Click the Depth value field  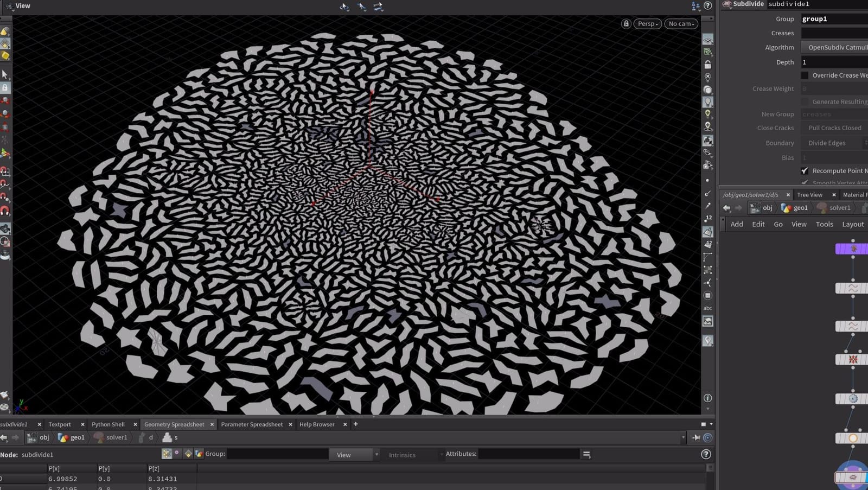834,62
